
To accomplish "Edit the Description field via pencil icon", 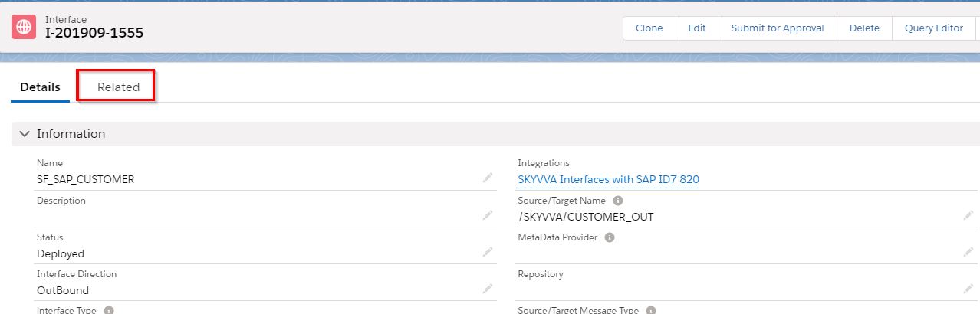I will click(487, 215).
